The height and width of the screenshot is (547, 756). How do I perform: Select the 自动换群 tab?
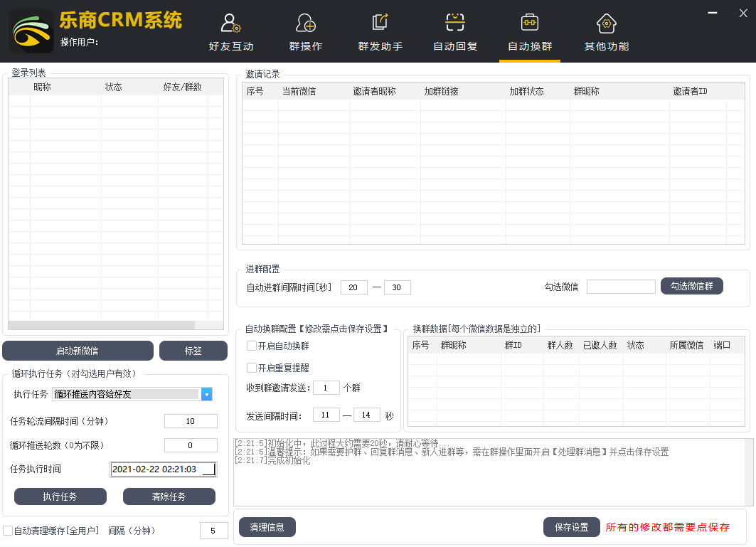[529, 46]
